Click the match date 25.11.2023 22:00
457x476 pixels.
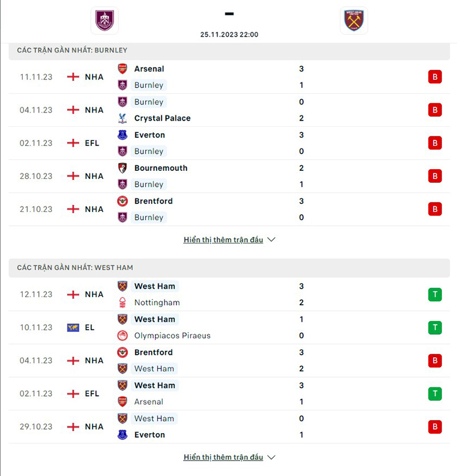click(x=228, y=34)
